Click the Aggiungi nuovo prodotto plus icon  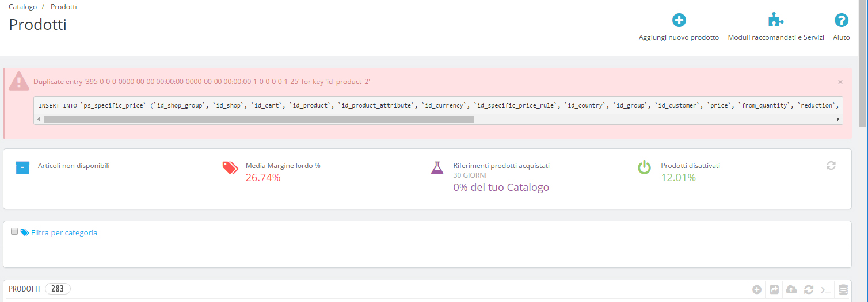tap(679, 21)
